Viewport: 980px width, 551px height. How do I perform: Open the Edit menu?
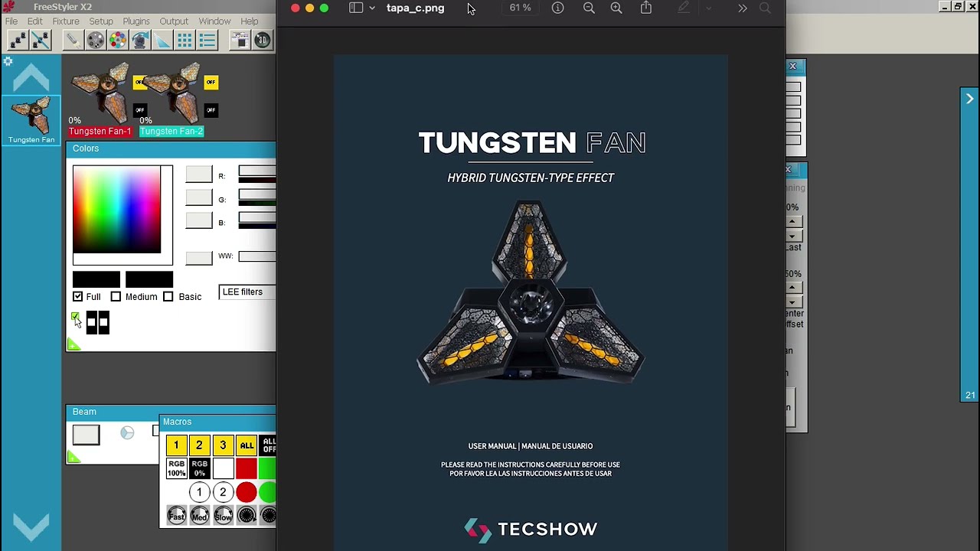35,21
